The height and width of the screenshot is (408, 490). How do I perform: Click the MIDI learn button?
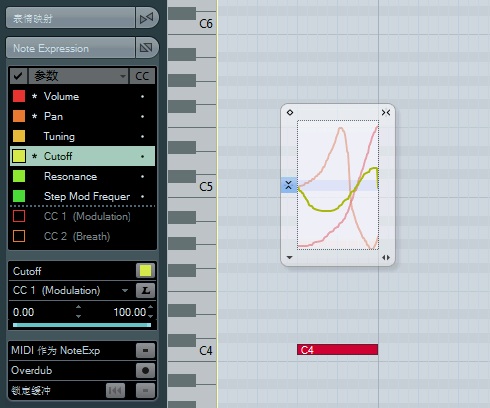[145, 290]
